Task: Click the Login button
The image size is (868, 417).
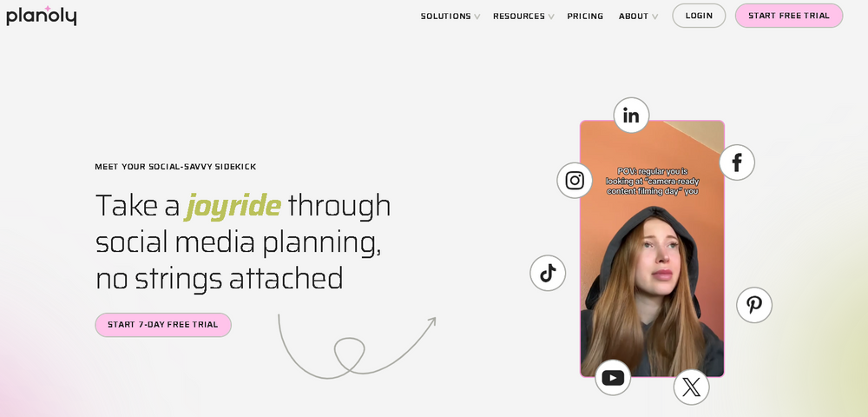Action: pyautogui.click(x=699, y=16)
